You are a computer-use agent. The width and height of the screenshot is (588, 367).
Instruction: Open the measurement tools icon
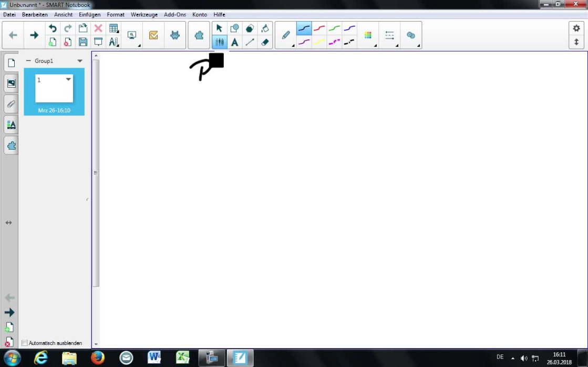pyautogui.click(x=114, y=42)
